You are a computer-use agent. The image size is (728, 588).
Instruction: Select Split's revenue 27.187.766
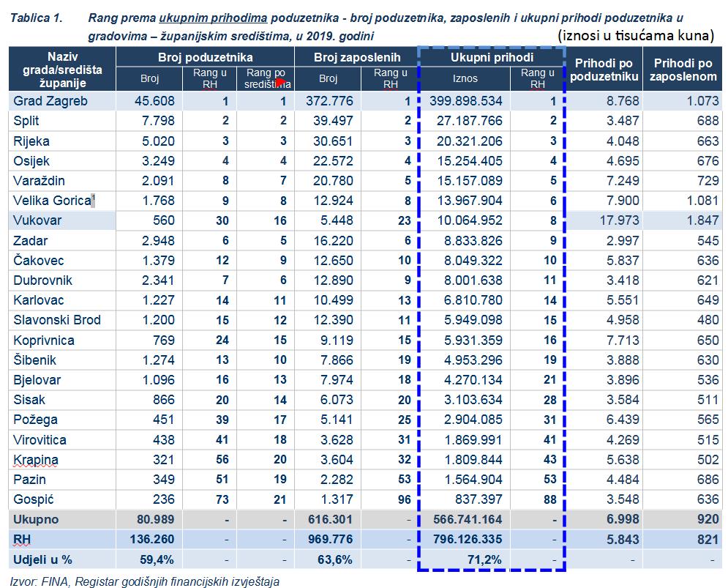pyautogui.click(x=470, y=121)
